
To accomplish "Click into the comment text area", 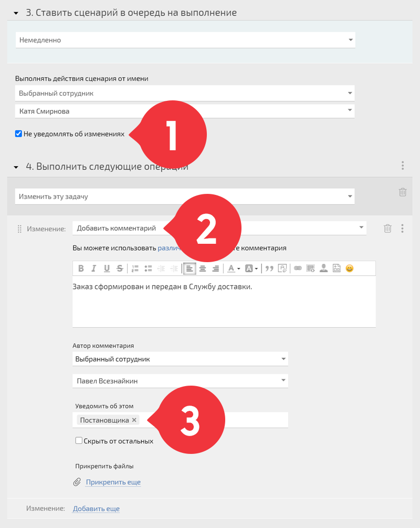I will click(224, 302).
